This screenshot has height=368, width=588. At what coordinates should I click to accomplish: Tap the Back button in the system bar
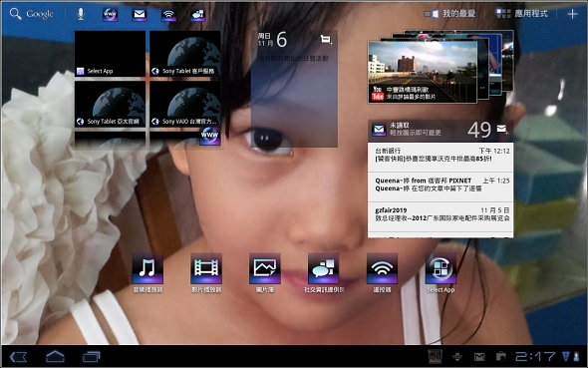click(x=18, y=357)
